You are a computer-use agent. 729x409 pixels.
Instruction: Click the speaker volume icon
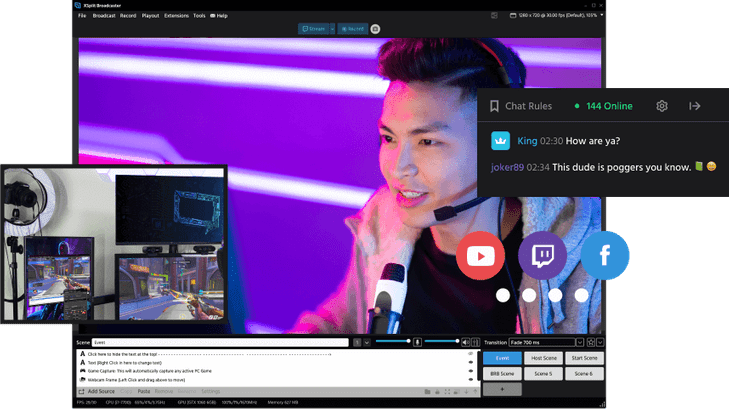pos(465,343)
